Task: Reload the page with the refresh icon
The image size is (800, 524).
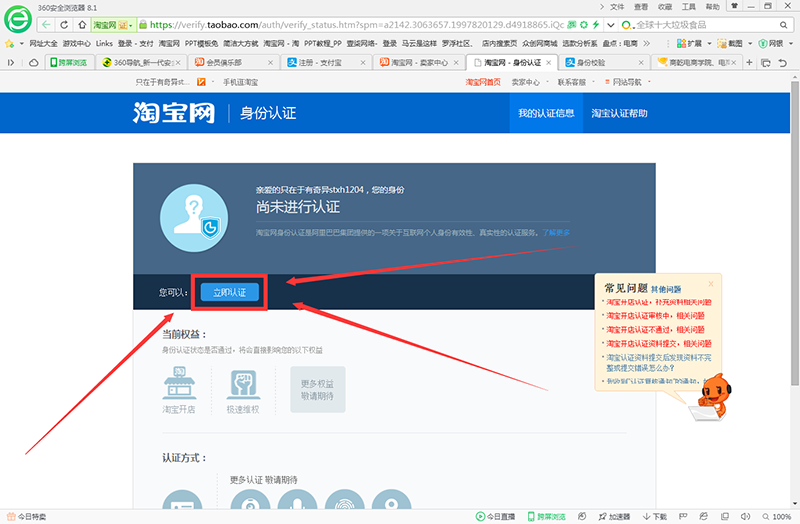Action: point(64,24)
